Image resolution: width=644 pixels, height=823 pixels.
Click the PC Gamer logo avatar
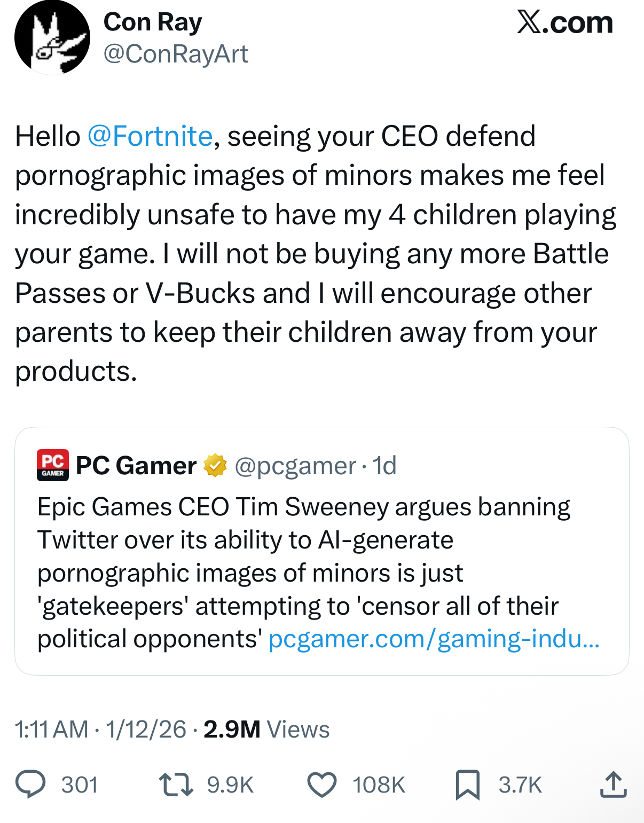click(53, 465)
